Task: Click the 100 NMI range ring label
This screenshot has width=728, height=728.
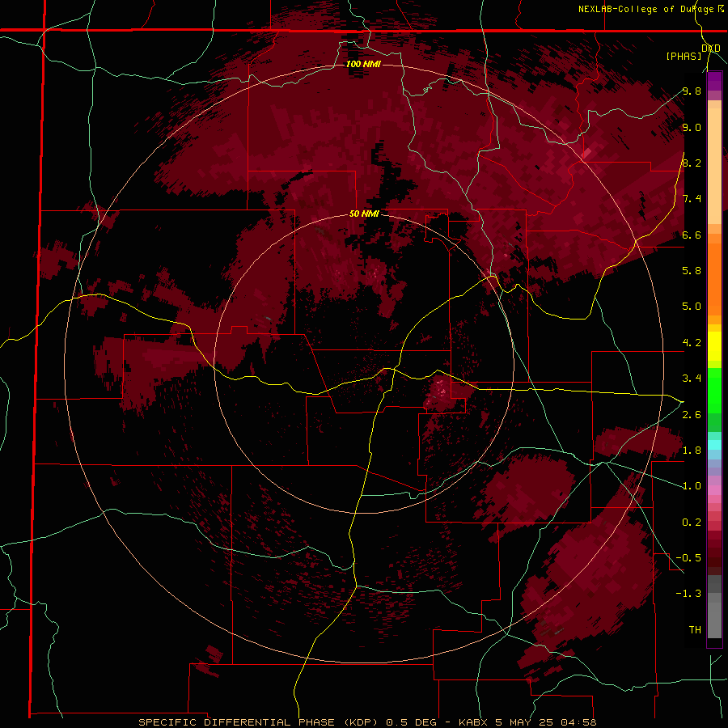Action: tap(363, 64)
